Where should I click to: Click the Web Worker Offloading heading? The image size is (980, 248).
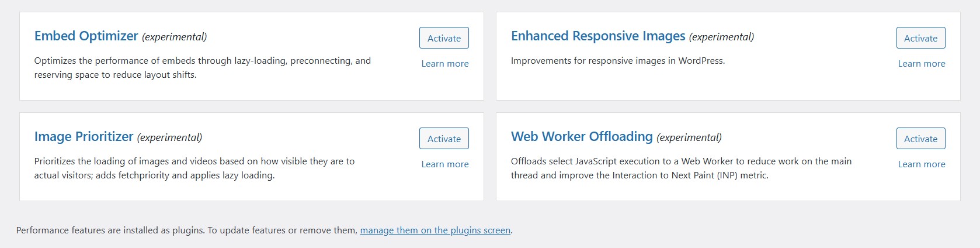point(582,137)
